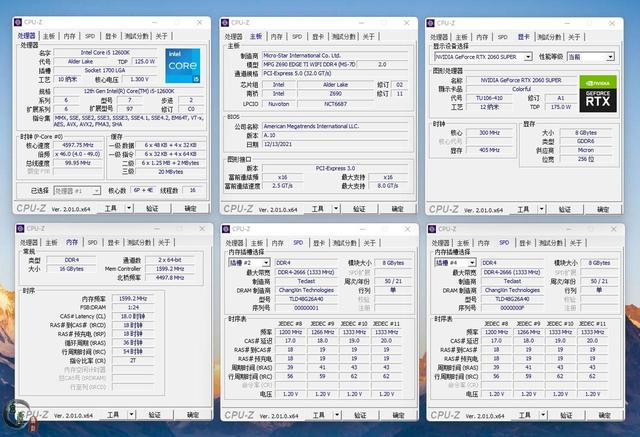Click 确定 button in the 内存 window
This screenshot has width=640, height=437.
pos(193,415)
